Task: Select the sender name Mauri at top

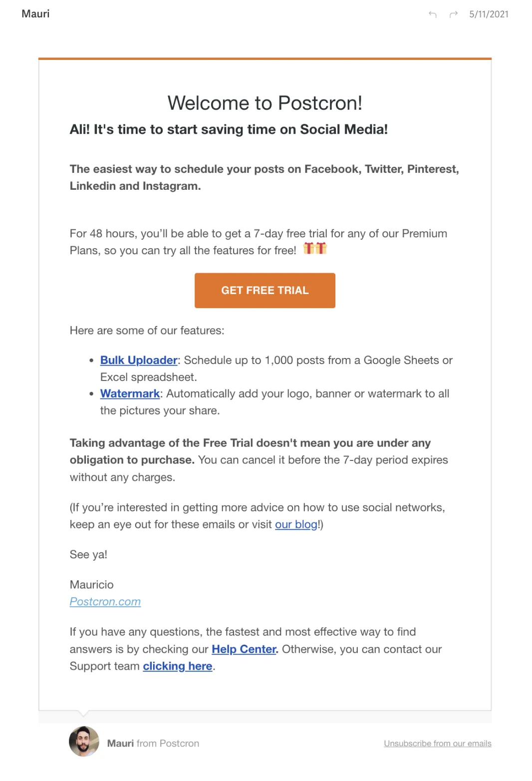Action: point(35,14)
